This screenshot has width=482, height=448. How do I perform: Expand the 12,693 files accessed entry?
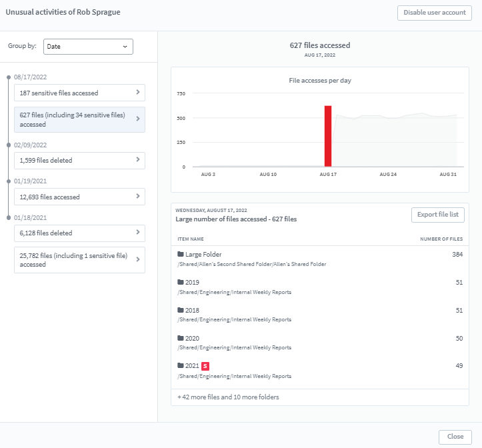tap(137, 197)
